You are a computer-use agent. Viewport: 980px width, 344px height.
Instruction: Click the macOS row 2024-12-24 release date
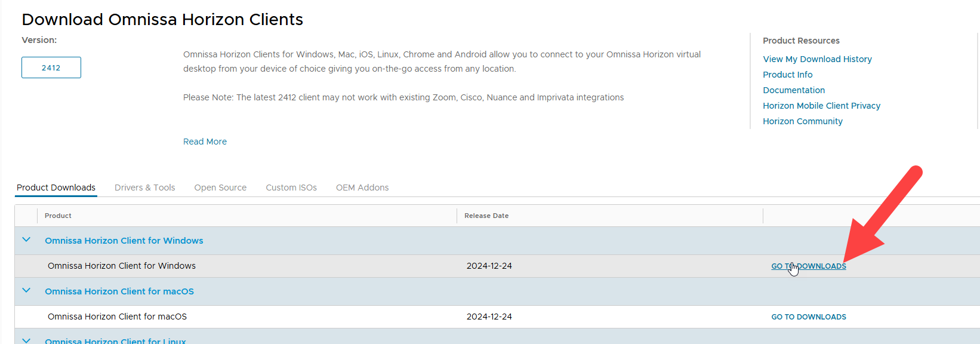489,317
